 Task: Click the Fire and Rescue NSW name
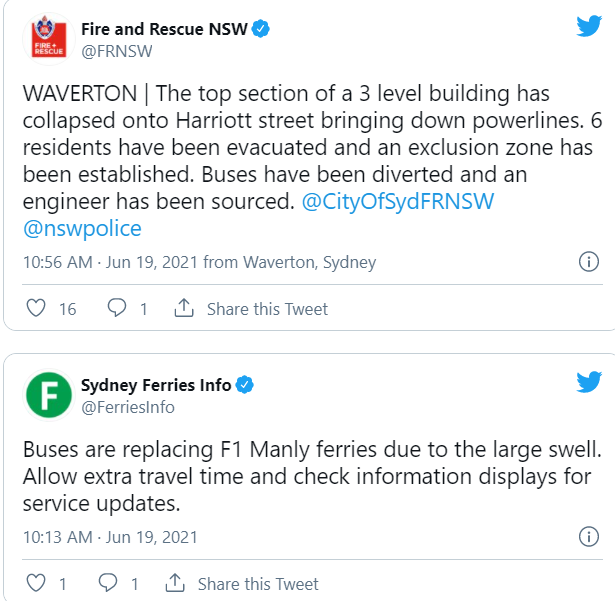164,29
